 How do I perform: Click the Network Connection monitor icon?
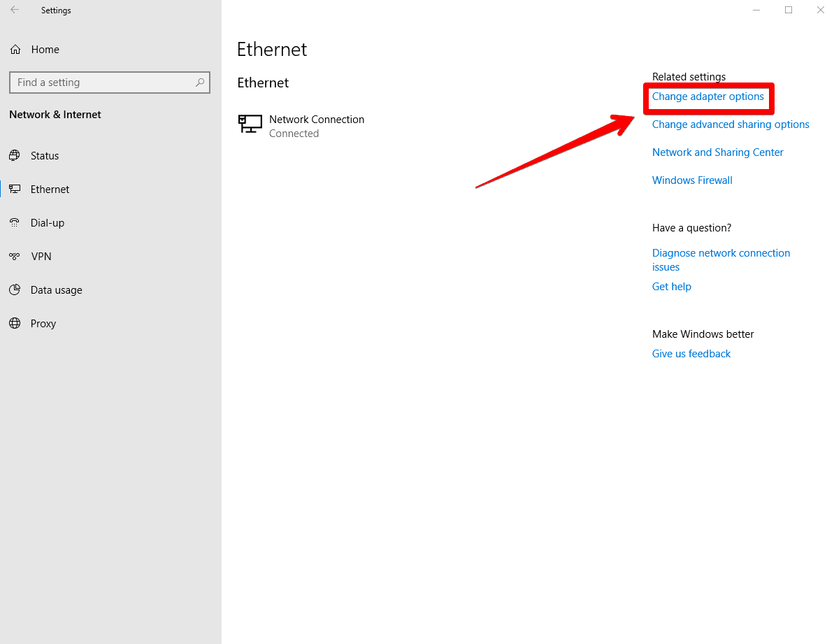[250, 124]
